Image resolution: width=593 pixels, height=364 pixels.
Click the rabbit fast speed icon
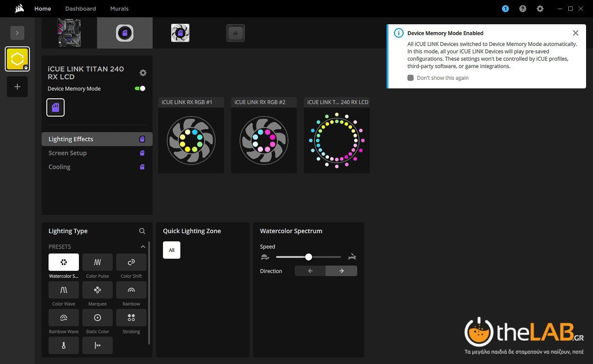[352, 257]
